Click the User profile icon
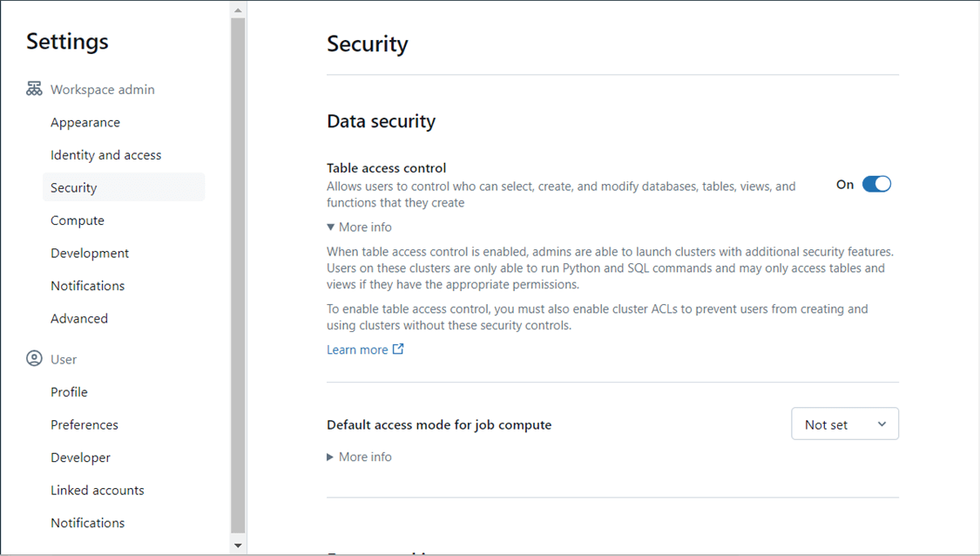Image resolution: width=980 pixels, height=556 pixels. [x=34, y=359]
